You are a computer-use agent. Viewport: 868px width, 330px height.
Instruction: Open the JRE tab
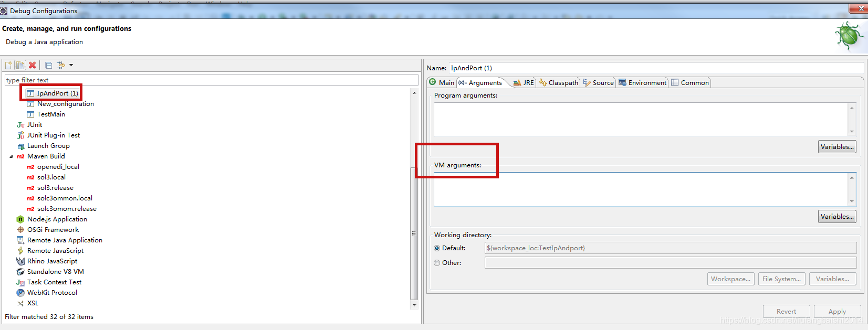(x=524, y=82)
